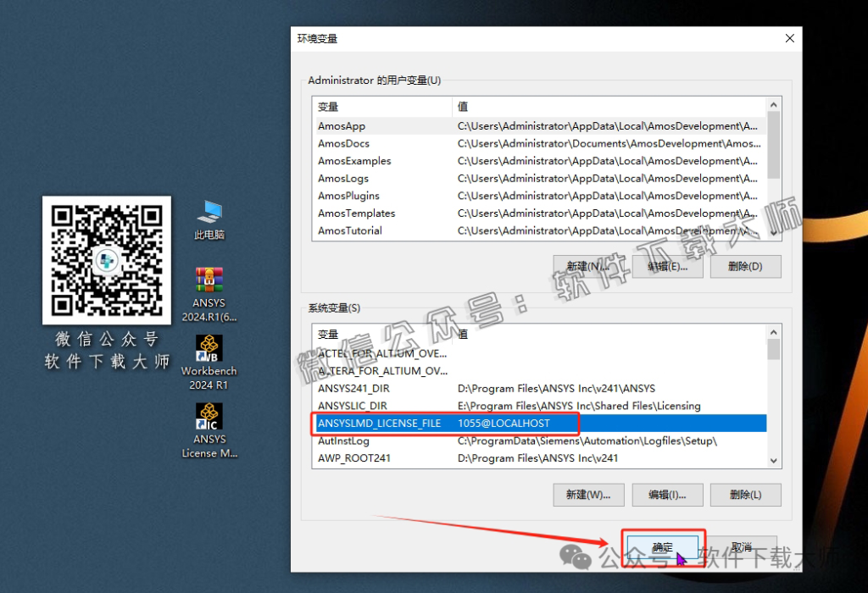This screenshot has width=868, height=593.
Task: Select the ANSYS License Manager shortcut
Action: (x=209, y=429)
